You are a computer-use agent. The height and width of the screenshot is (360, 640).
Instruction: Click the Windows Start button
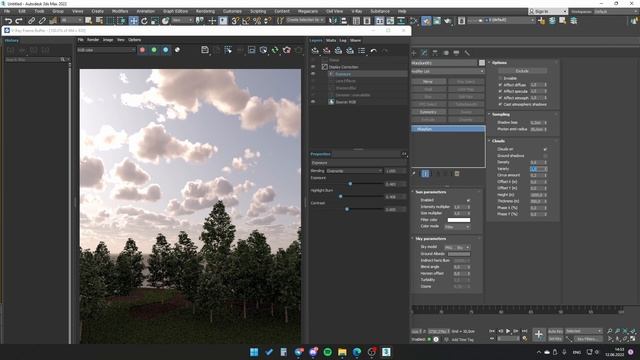point(254,352)
